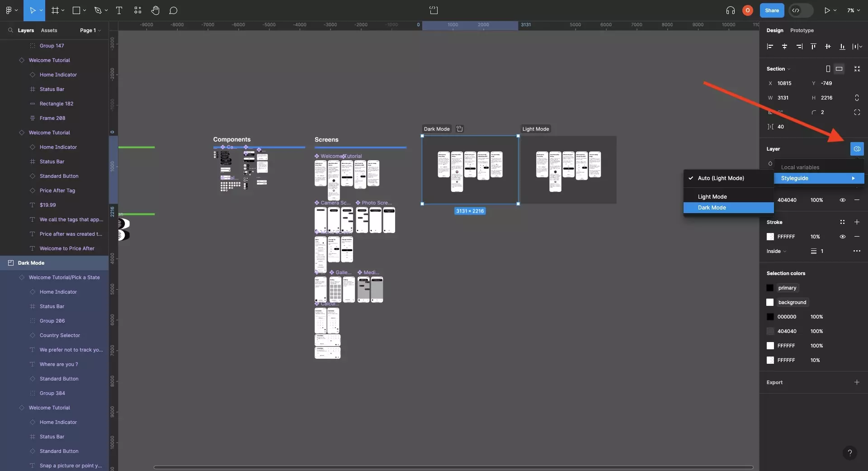Select the Hand tool
The height and width of the screenshot is (471, 868).
click(155, 10)
